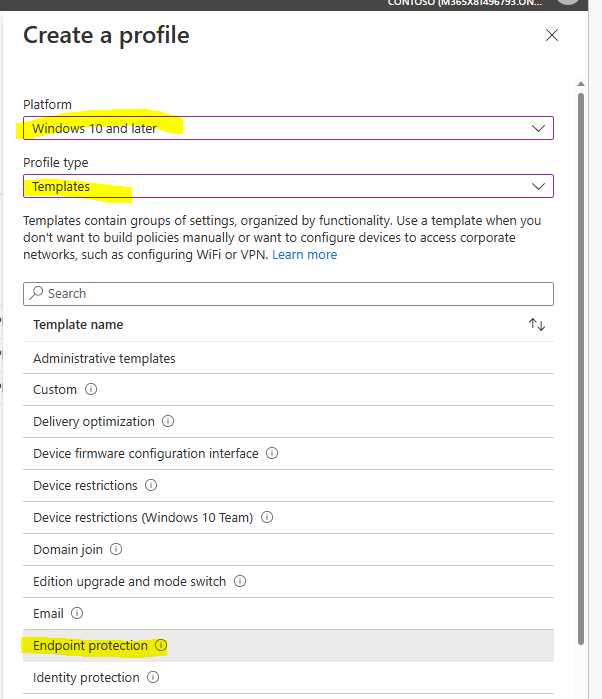Image resolution: width=602 pixels, height=699 pixels.
Task: Click into the template Search field
Action: [x=288, y=294]
